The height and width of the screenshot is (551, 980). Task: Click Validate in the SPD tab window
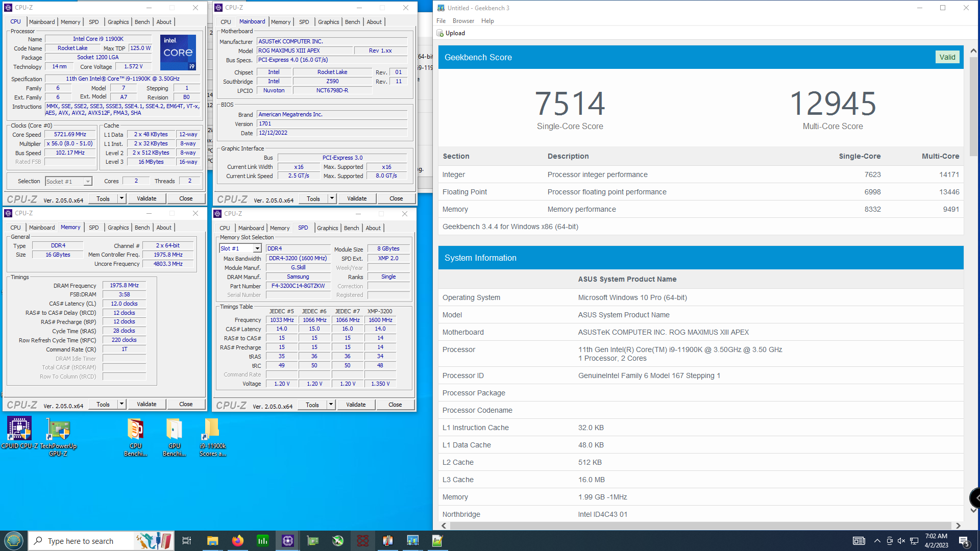pyautogui.click(x=356, y=405)
